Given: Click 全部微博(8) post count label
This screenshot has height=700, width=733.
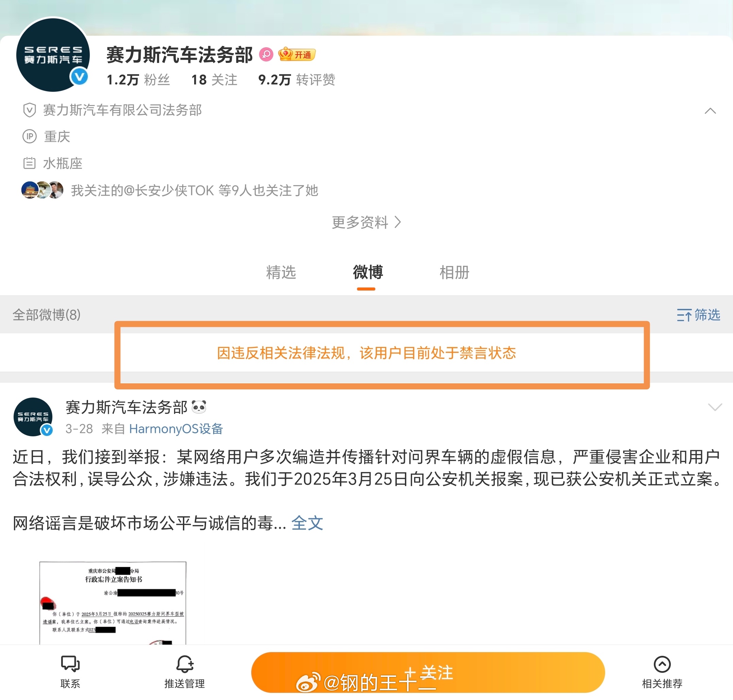Looking at the screenshot, I should point(47,315).
